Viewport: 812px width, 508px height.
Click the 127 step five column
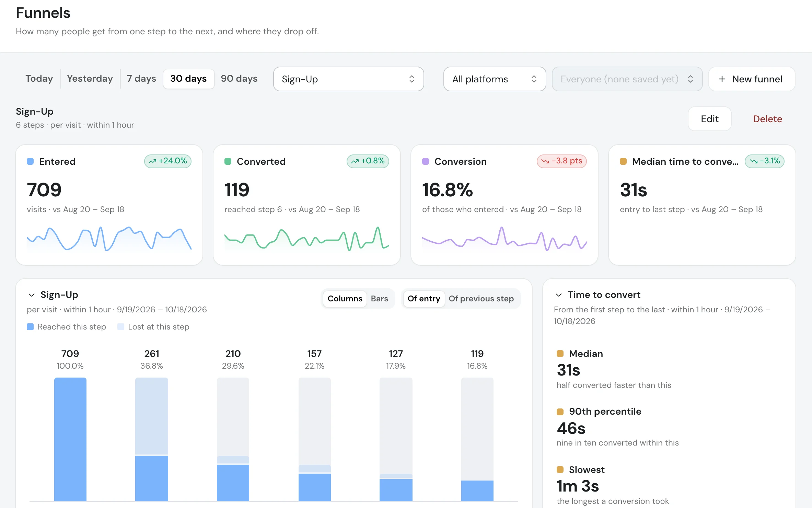coord(396,439)
